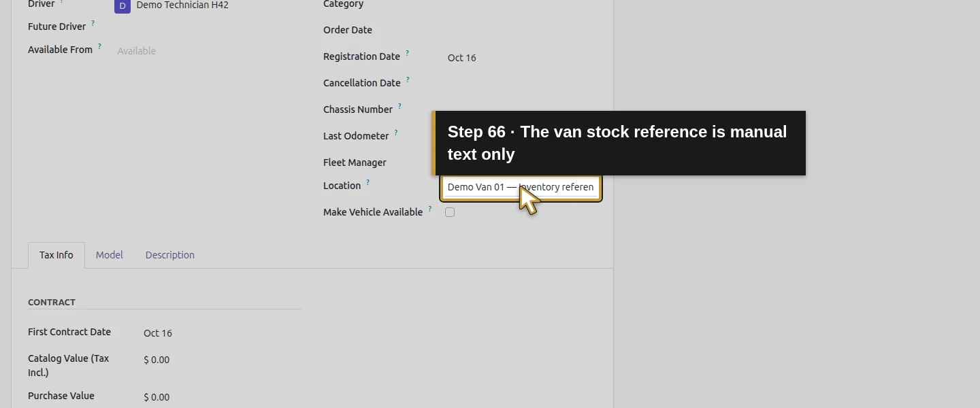Click the Driver avatar icon with letter D
Viewport: 980px width, 408px height.
tap(122, 6)
